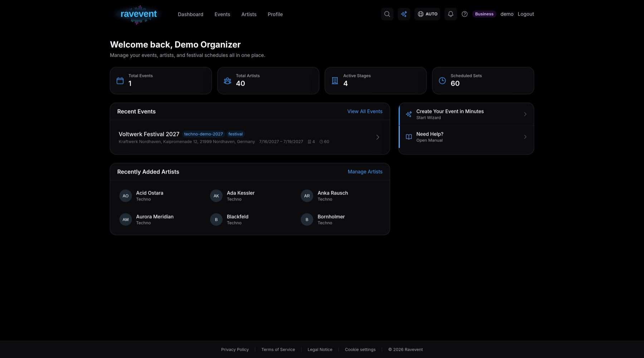Click the ravevent logo
This screenshot has height=358, width=644.
(138, 14)
